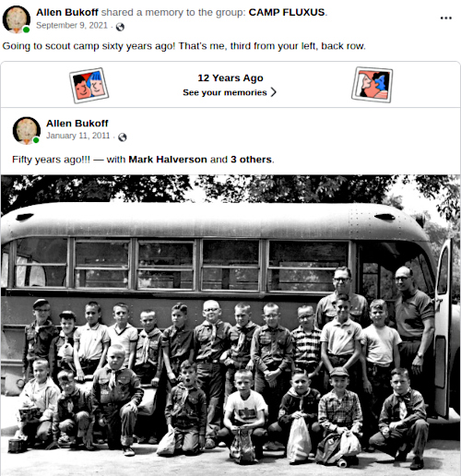Click the right memories kissing illustration

(x=372, y=85)
